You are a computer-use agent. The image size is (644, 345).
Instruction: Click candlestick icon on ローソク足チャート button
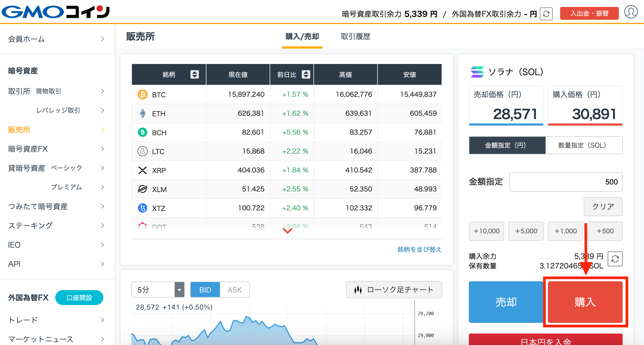click(x=358, y=290)
